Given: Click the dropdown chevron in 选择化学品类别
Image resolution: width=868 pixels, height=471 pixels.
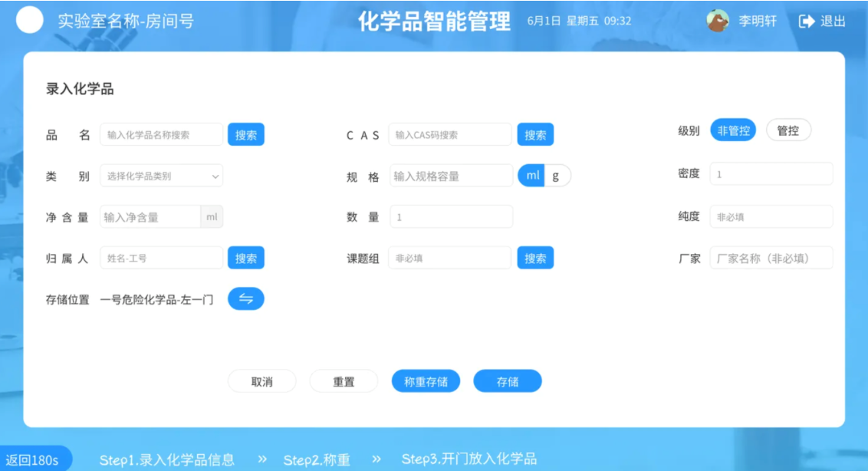Looking at the screenshot, I should [x=215, y=176].
